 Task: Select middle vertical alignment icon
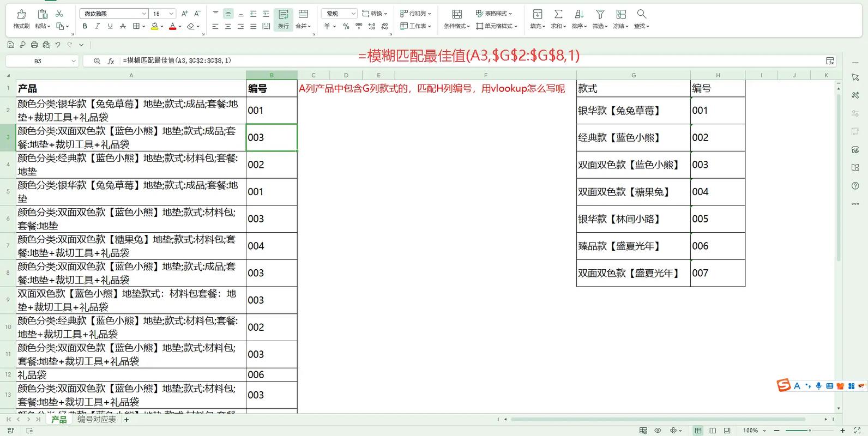228,14
